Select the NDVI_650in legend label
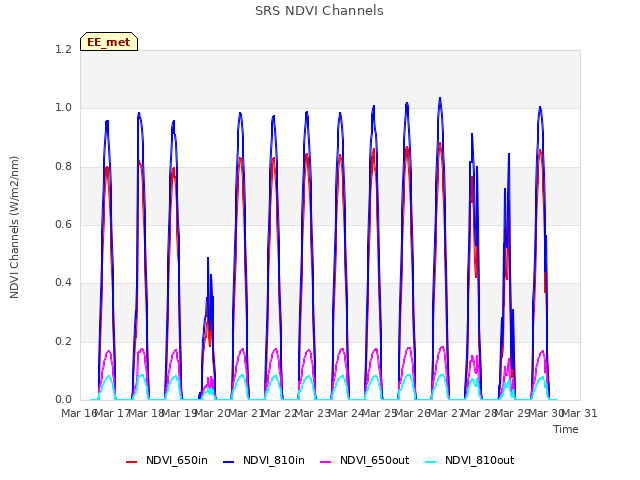The image size is (640, 480). tap(177, 460)
